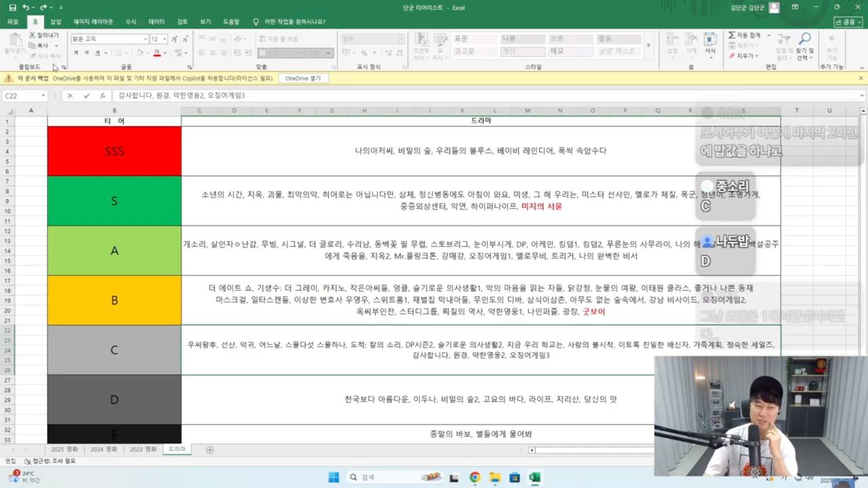Viewport: 868px width, 488px height.
Task: Switch to the 2025 영화 sheet tab
Action: tap(64, 449)
